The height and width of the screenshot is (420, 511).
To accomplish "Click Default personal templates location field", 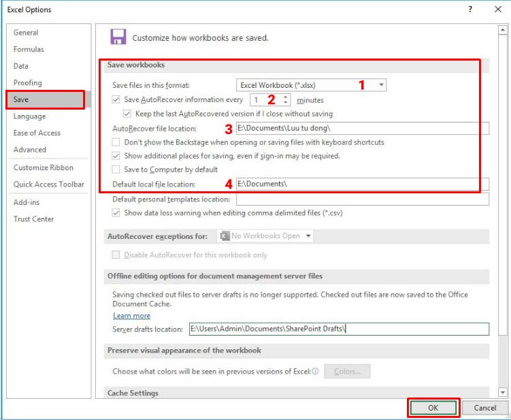I will coord(363,199).
